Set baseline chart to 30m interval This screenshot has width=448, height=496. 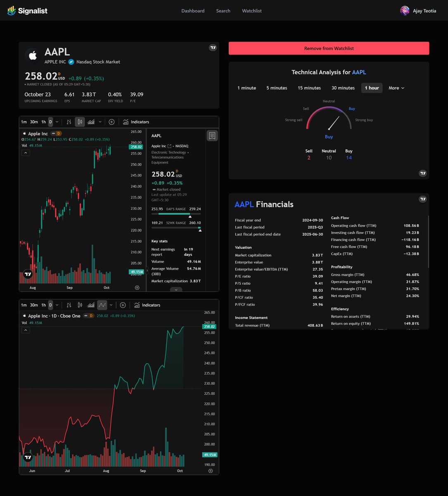coord(34,305)
